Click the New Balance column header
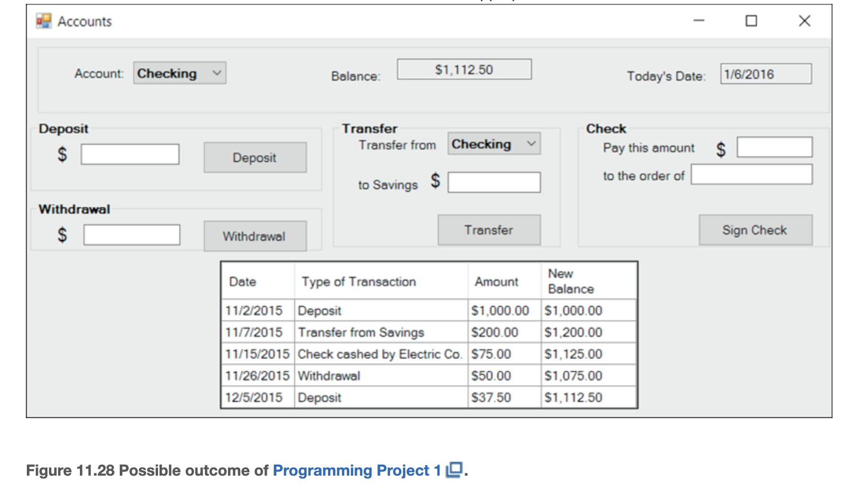The height and width of the screenshot is (491, 868). [x=571, y=281]
